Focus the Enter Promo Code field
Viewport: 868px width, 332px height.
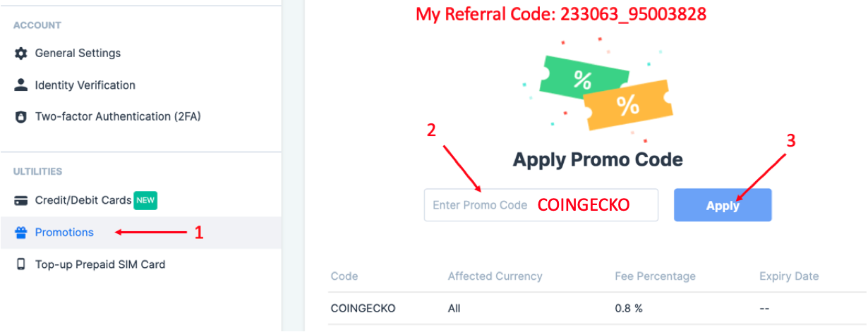coord(480,205)
